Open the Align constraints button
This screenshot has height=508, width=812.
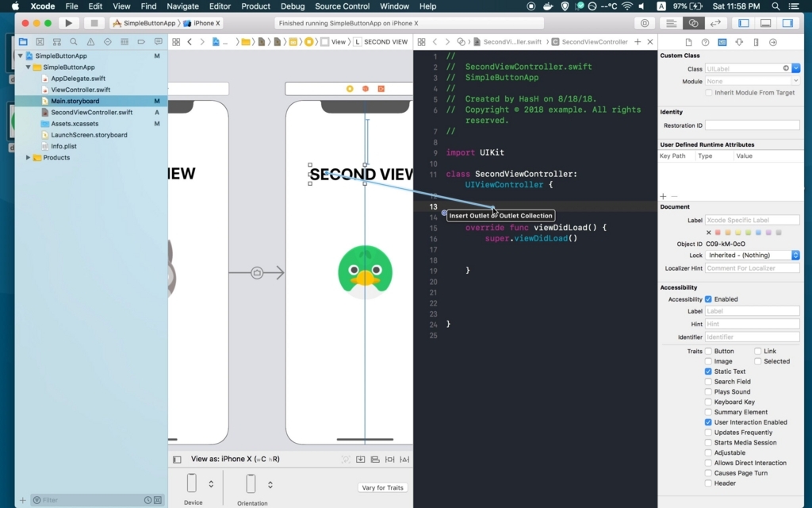[375, 460]
